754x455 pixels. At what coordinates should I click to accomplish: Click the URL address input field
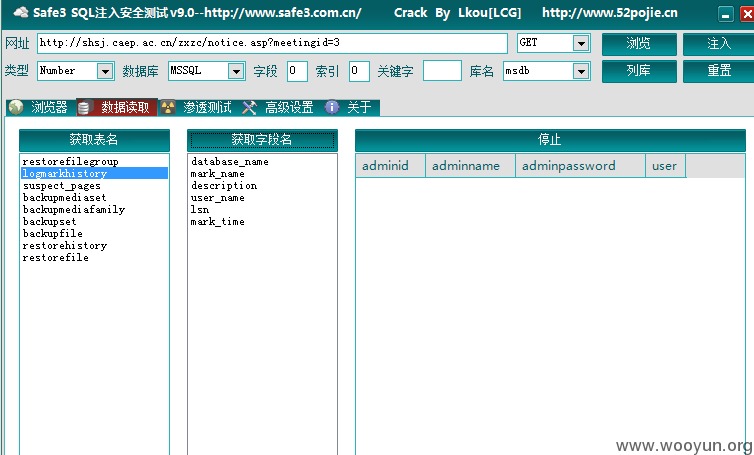pos(272,43)
